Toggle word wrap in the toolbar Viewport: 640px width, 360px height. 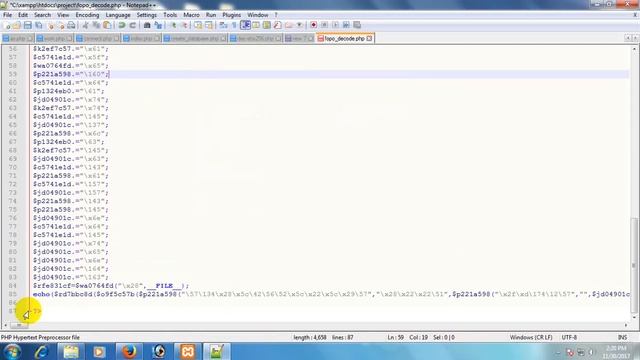pos(223,25)
